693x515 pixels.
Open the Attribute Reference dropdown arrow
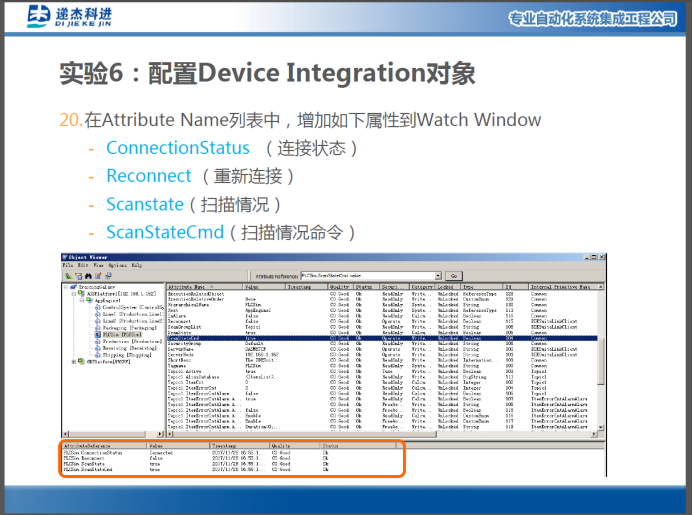click(437, 275)
